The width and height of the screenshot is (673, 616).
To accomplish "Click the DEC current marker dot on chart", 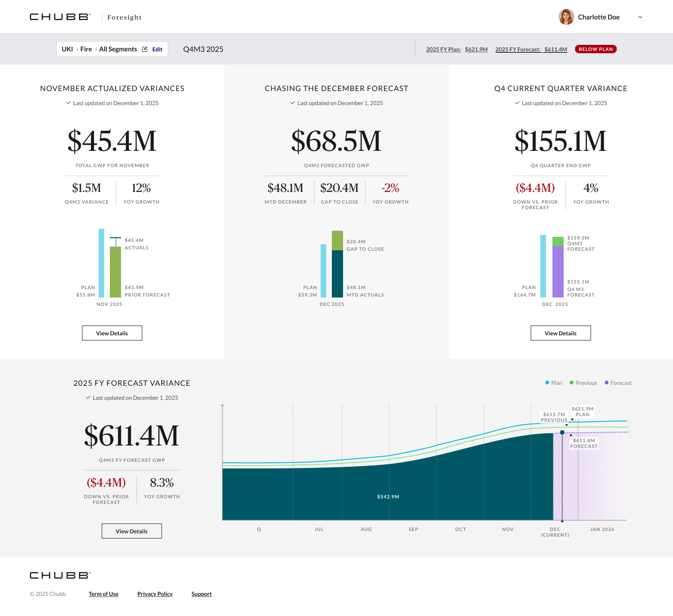I will point(562,432).
